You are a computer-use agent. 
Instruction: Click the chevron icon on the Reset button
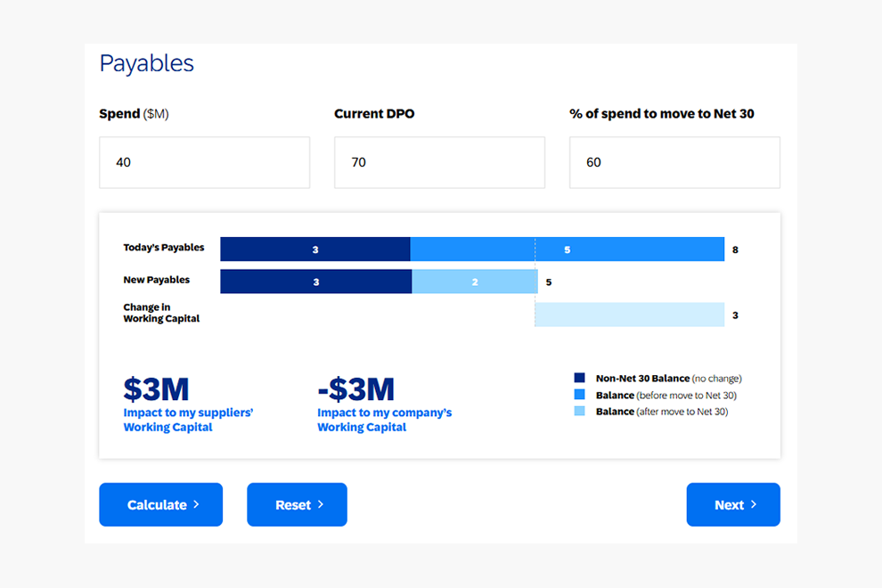click(322, 504)
